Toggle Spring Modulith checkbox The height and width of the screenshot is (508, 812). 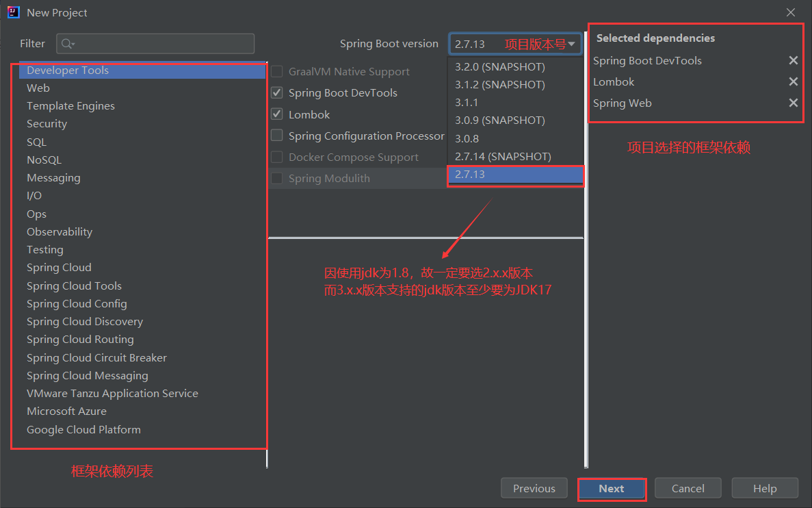point(277,178)
